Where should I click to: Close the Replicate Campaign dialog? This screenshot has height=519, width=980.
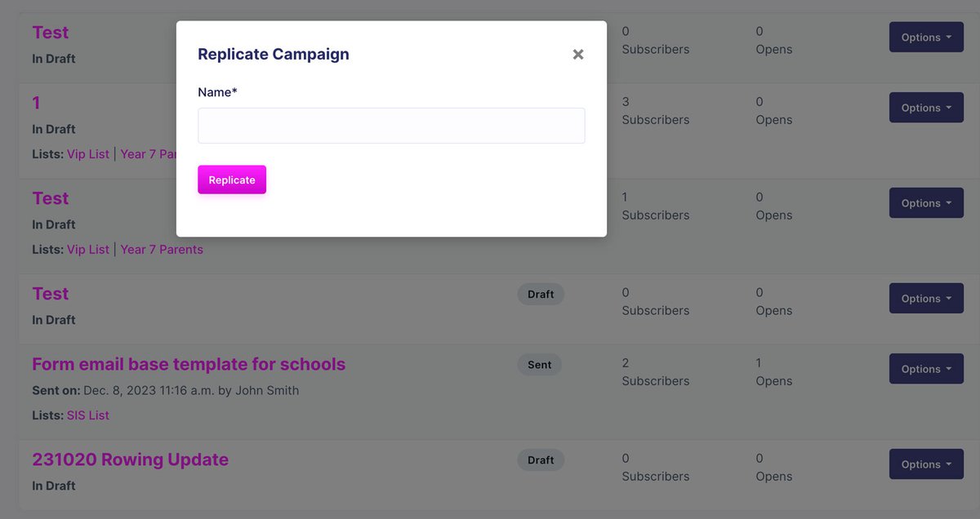(x=578, y=55)
